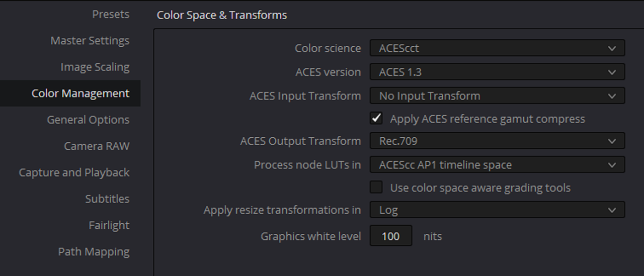Viewport: 644px width, 276px height.
Task: Go to Master Settings
Action: (x=90, y=41)
